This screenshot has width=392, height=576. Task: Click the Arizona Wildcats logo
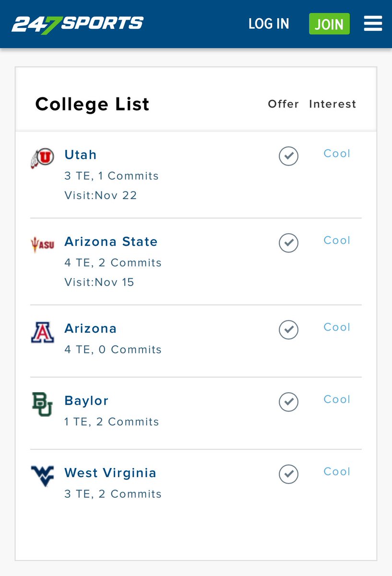click(42, 332)
